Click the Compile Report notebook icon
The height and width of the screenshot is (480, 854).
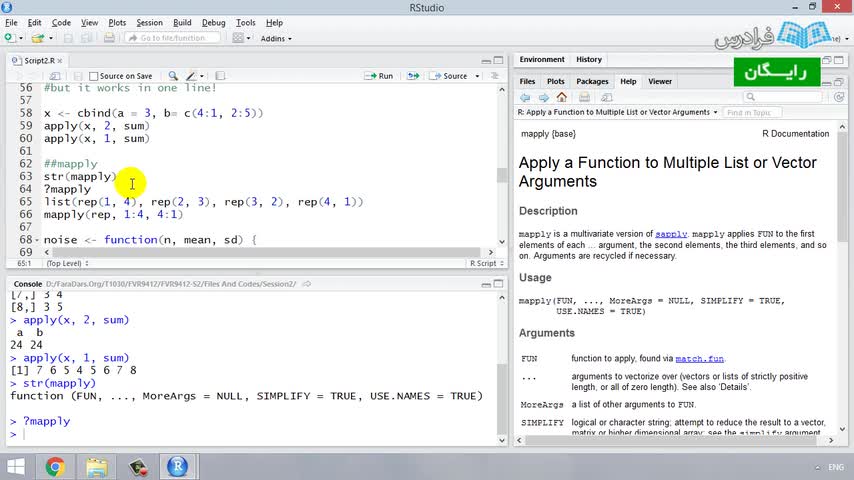coord(220,76)
